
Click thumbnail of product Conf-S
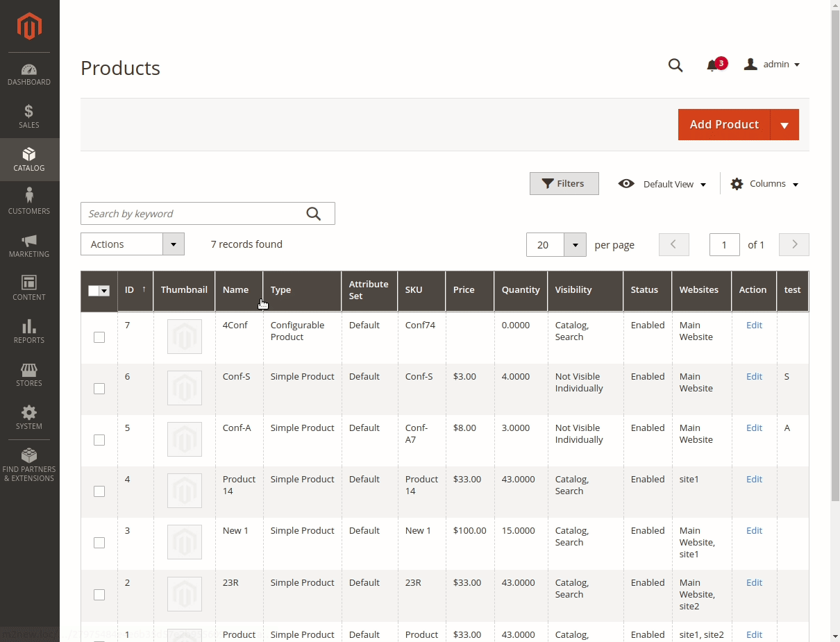[x=185, y=388]
